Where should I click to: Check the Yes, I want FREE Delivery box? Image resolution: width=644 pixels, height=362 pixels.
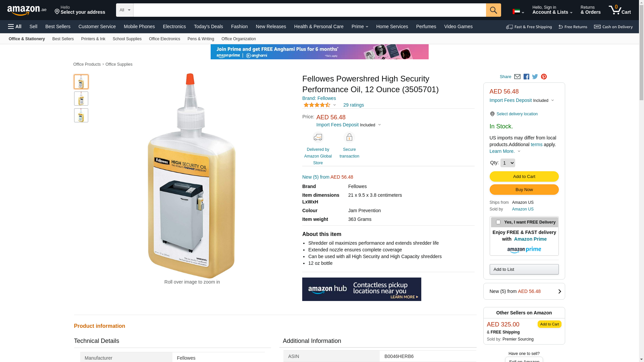498,222
